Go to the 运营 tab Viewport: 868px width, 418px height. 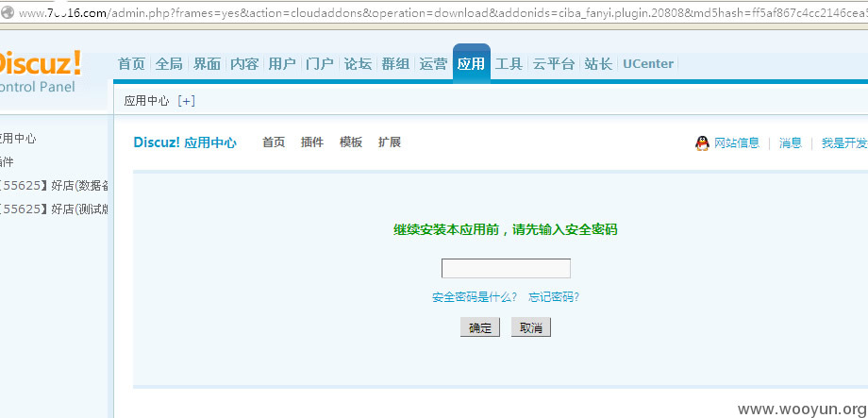433,63
